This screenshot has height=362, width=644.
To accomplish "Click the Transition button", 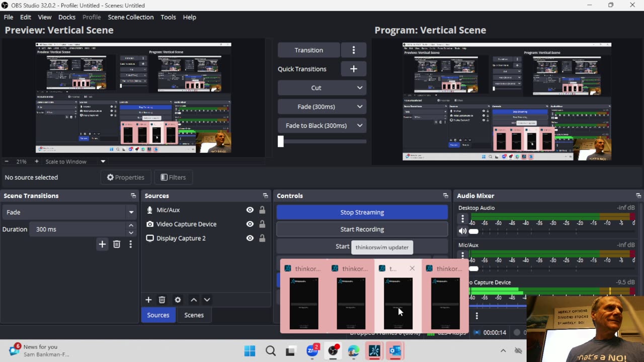I will [309, 50].
